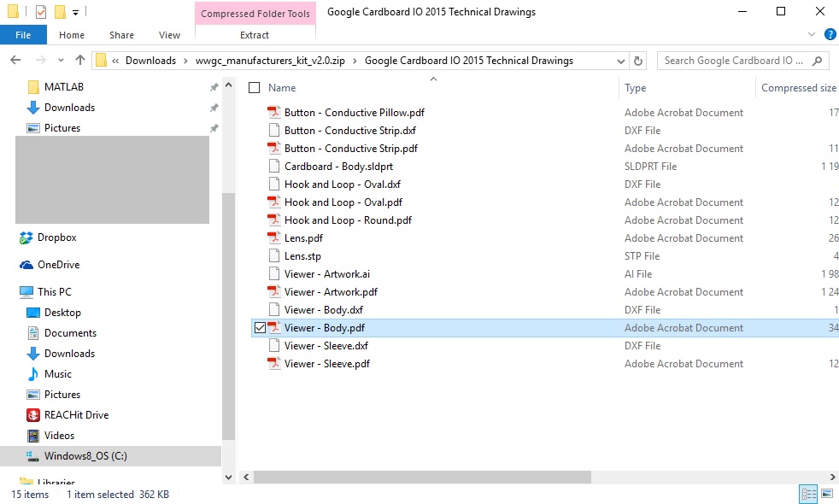This screenshot has width=839, height=504.
Task: Sort files by the Type column header
Action: (x=635, y=88)
